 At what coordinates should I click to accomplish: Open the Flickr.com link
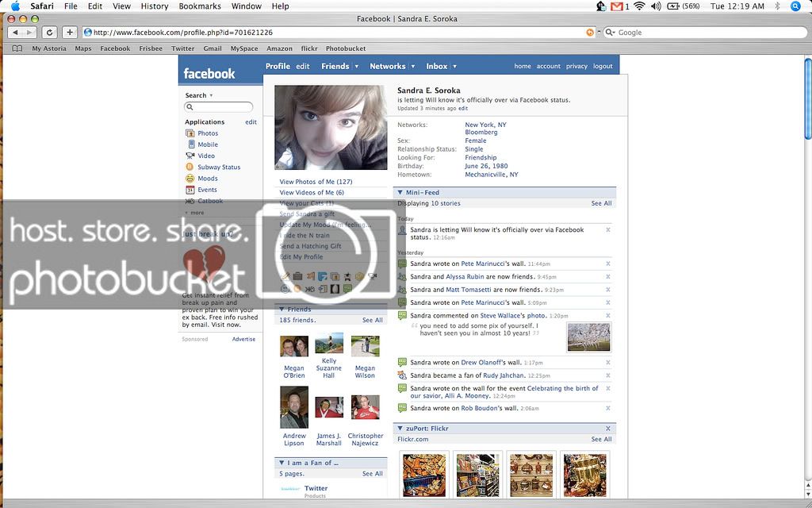412,440
